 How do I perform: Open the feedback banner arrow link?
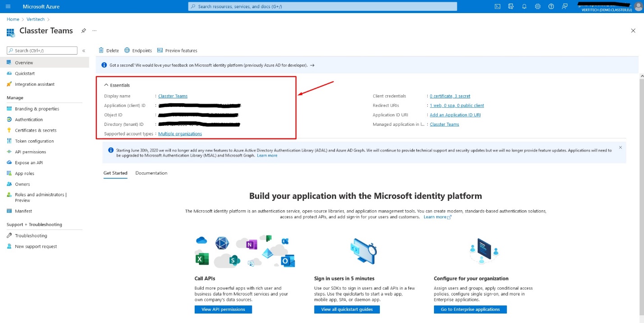tap(312, 65)
